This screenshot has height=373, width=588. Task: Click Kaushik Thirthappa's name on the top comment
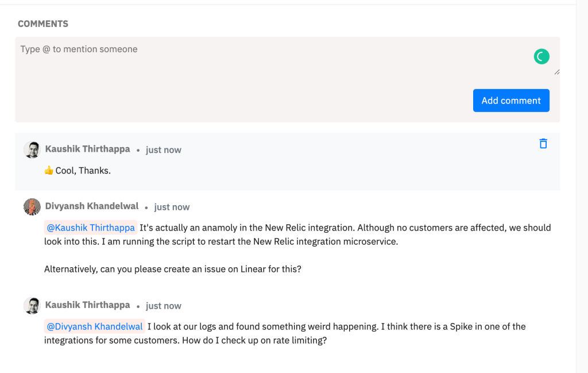point(87,149)
